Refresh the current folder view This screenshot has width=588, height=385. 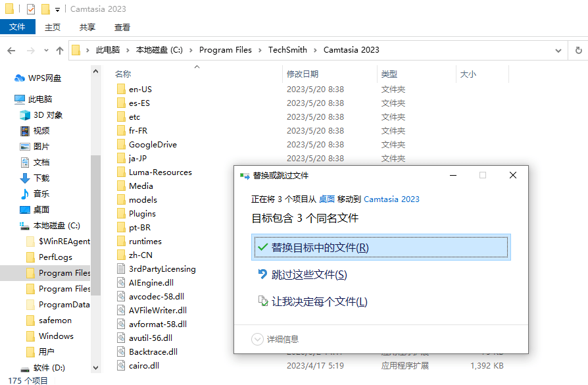(579, 50)
